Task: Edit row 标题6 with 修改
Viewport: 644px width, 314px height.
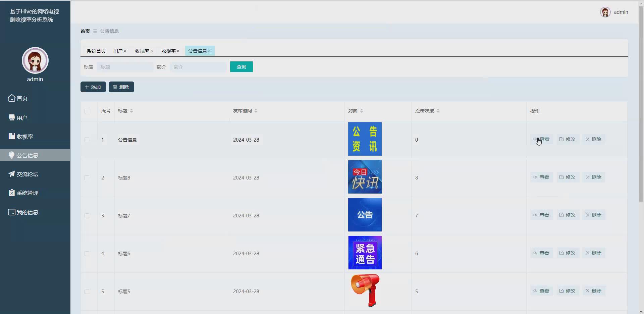Action: tap(568, 253)
